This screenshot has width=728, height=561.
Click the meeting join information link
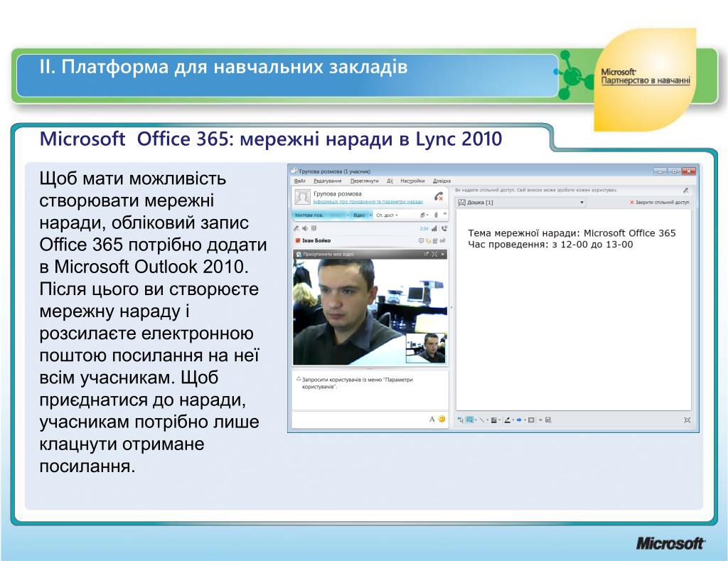pyautogui.click(x=368, y=201)
